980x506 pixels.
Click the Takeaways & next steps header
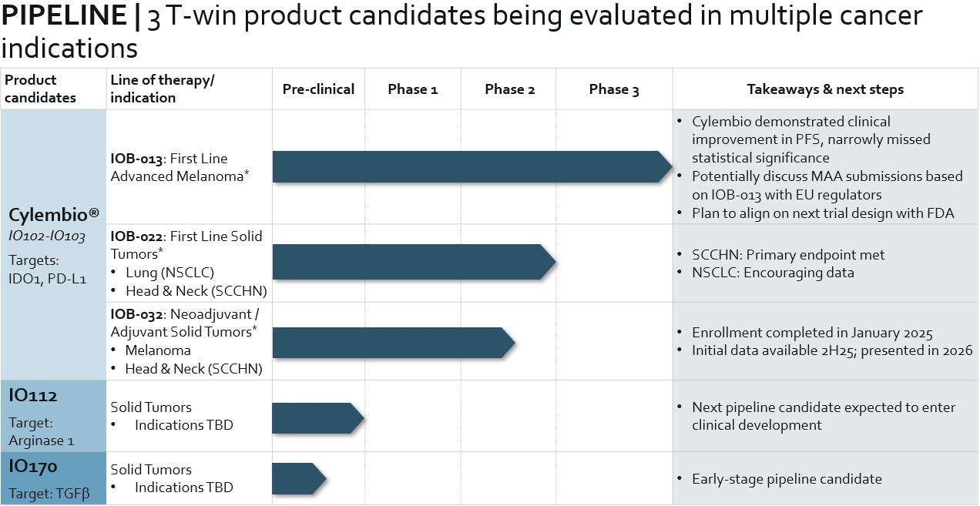coord(825,89)
